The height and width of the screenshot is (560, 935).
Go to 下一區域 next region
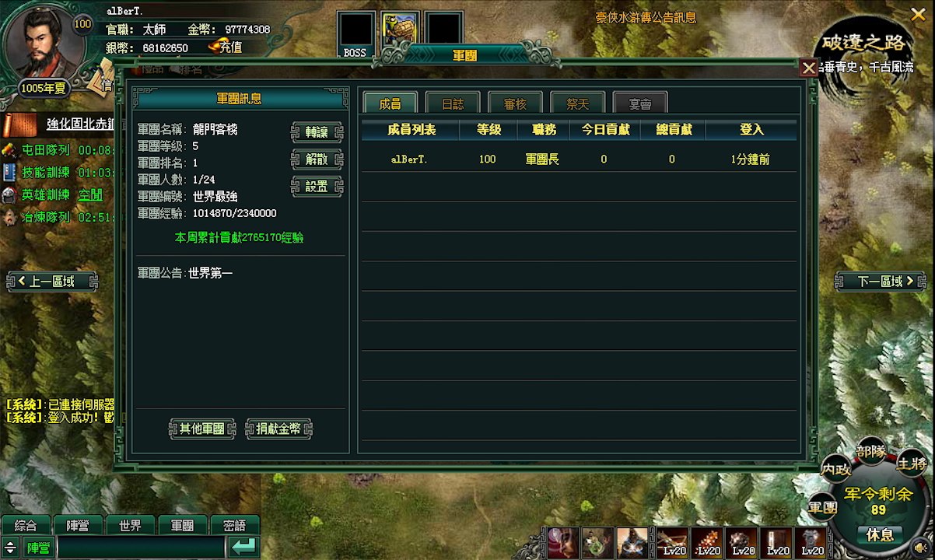[x=881, y=281]
